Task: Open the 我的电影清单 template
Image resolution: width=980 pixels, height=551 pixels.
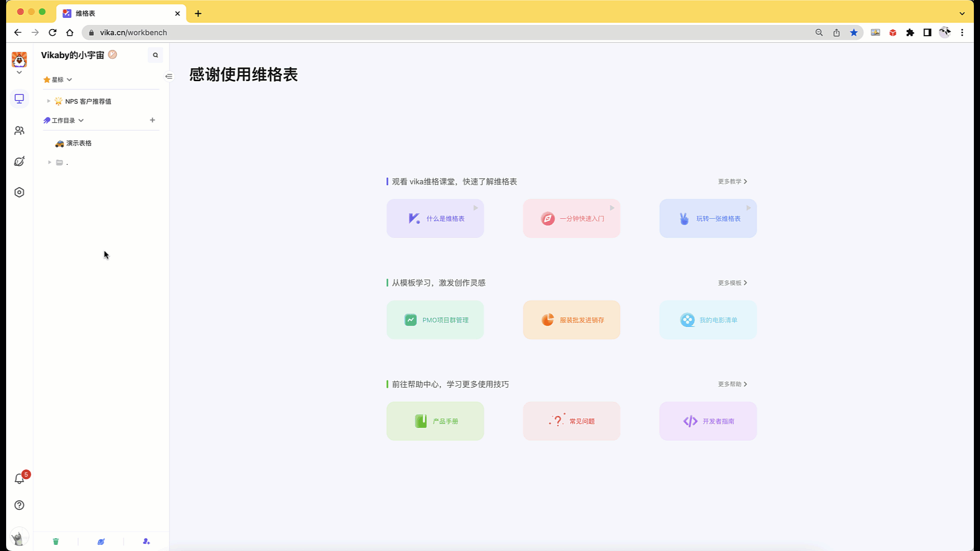Action: 708,320
